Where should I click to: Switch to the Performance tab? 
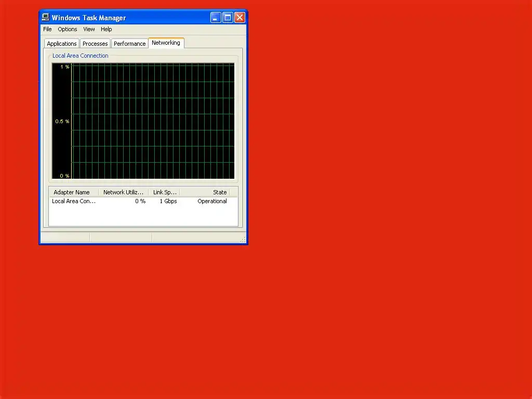[129, 44]
